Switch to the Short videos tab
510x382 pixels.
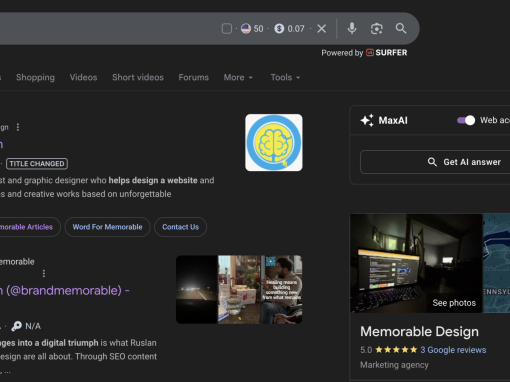138,77
